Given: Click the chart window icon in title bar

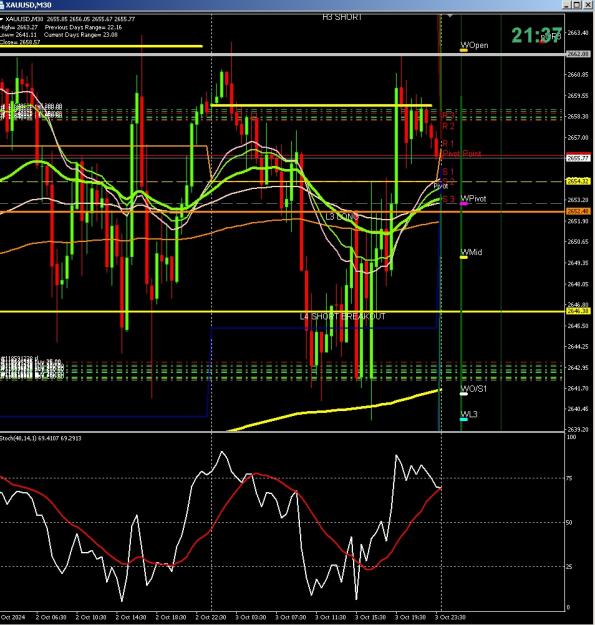Looking at the screenshot, I should (x=2, y=5).
